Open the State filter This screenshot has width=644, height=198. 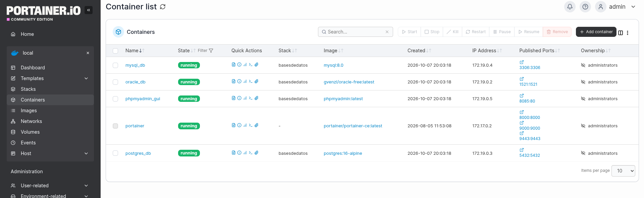[x=205, y=51]
